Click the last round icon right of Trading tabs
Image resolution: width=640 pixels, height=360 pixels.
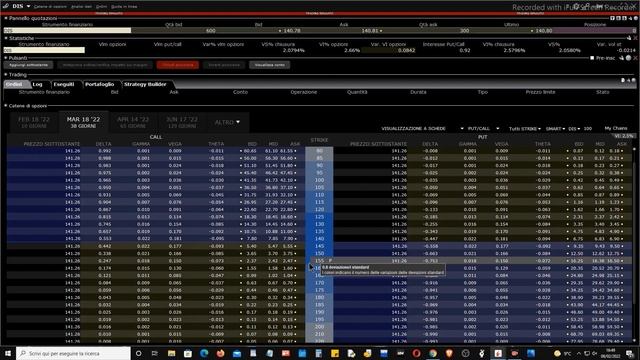pos(634,80)
